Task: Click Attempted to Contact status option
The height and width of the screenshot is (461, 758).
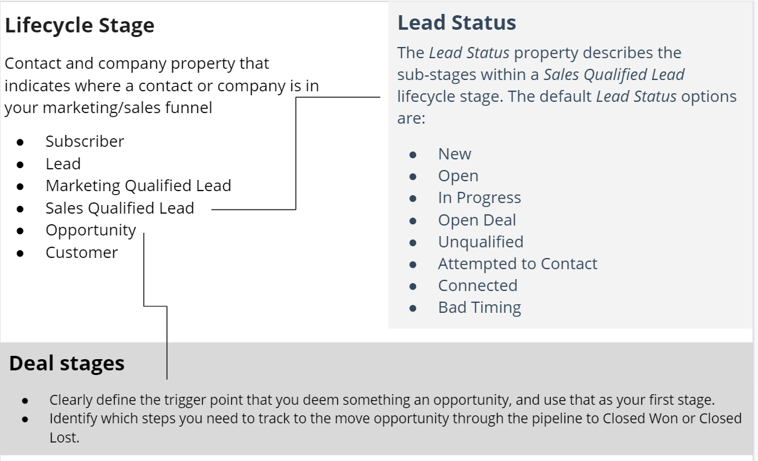Action: point(518,263)
